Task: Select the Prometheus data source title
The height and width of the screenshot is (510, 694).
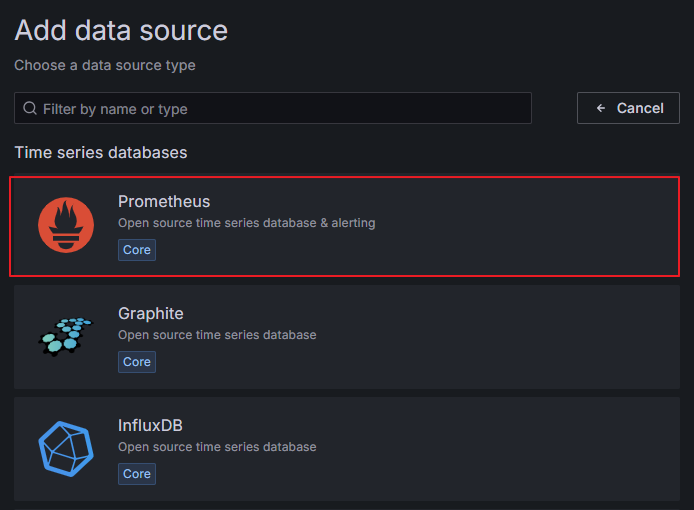Action: coord(164,201)
